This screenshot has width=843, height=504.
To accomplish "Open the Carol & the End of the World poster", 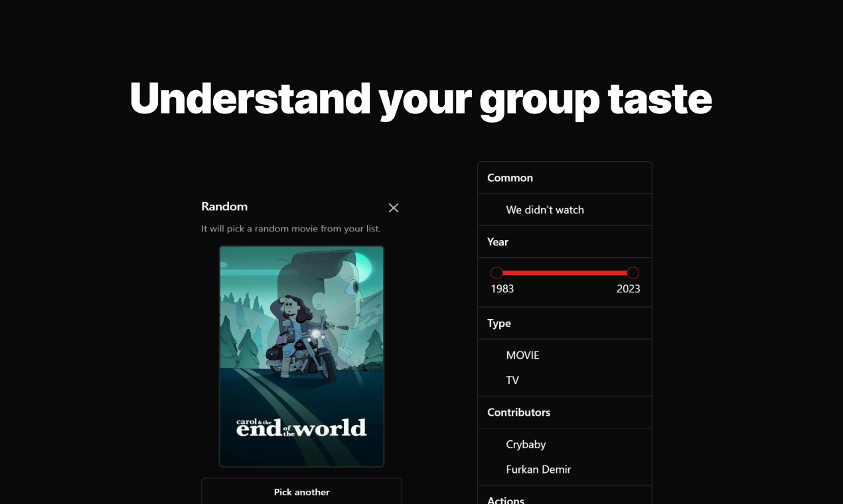I will coord(301,356).
